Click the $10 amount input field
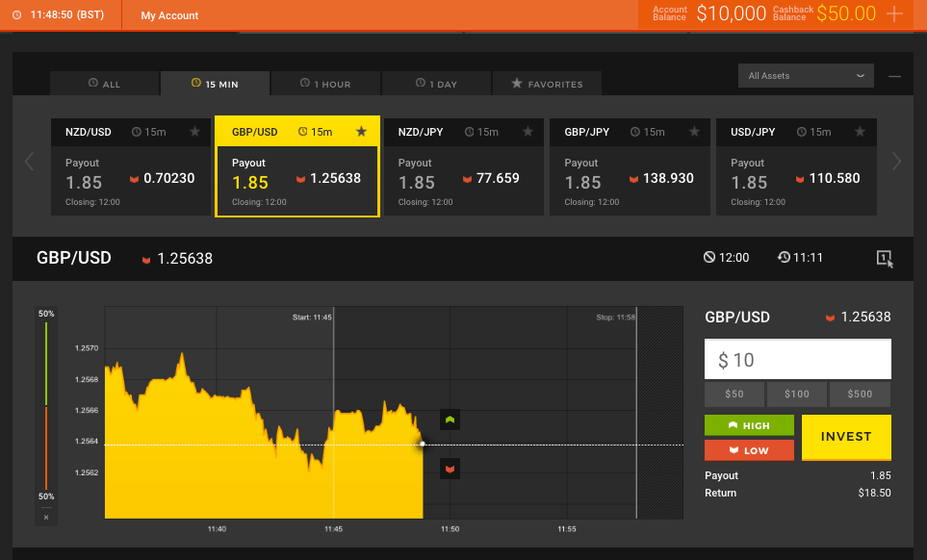The image size is (927, 560). [x=797, y=358]
